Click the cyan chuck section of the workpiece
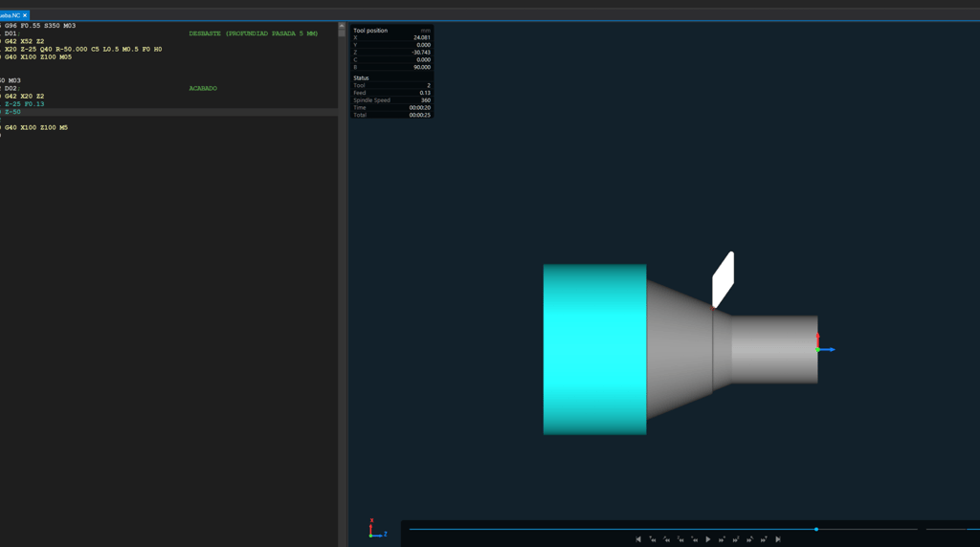Image resolution: width=980 pixels, height=547 pixels. (594, 349)
